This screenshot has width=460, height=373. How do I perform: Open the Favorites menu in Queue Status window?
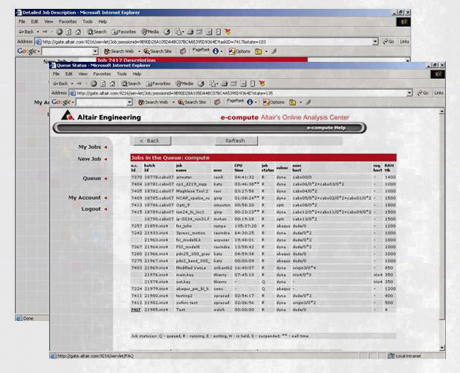point(102,74)
